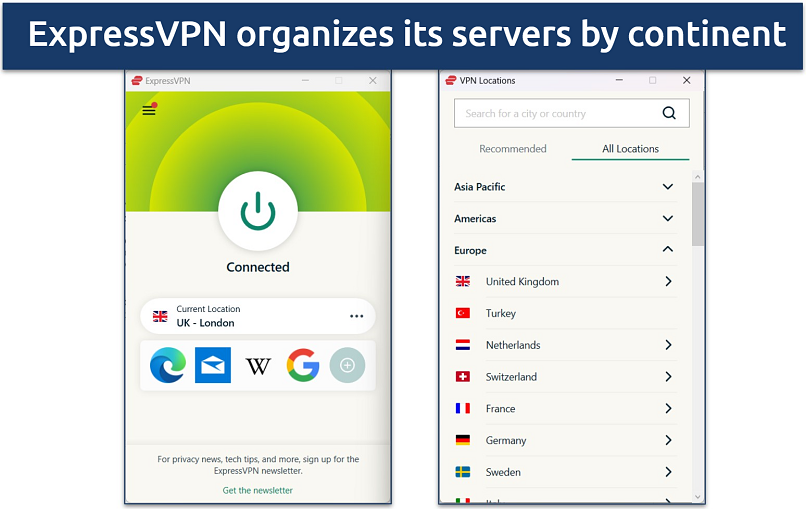The width and height of the screenshot is (806, 509).
Task: Click the search magnifier icon
Action: pos(669,113)
